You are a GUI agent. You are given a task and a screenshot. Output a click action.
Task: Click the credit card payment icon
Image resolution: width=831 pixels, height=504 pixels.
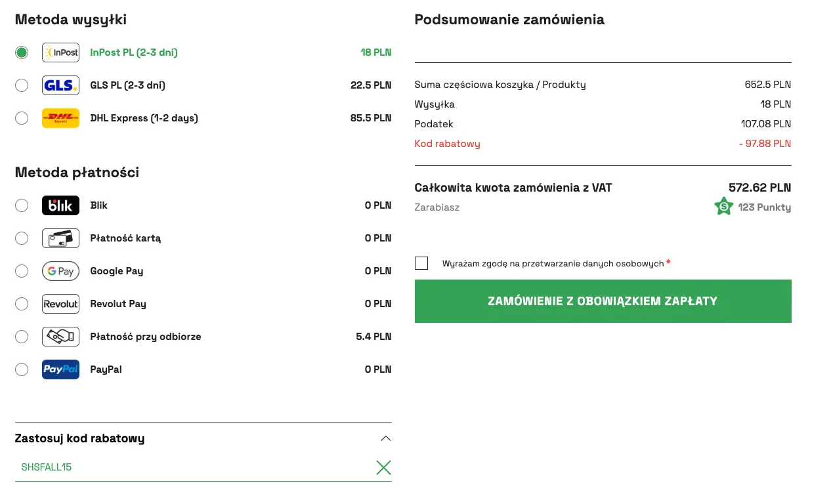point(60,238)
